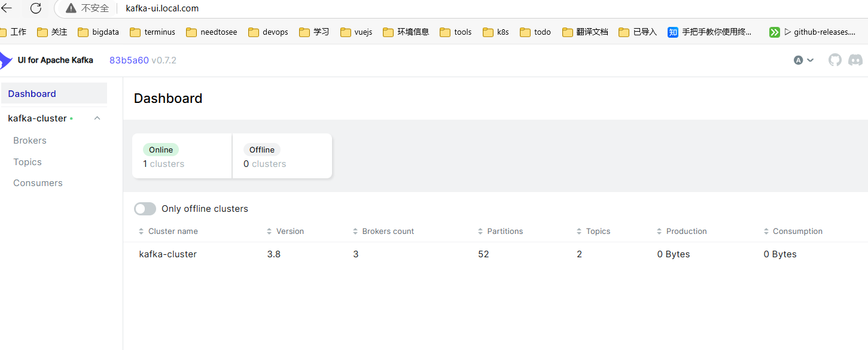Open the 学习 bookmark folder

314,32
